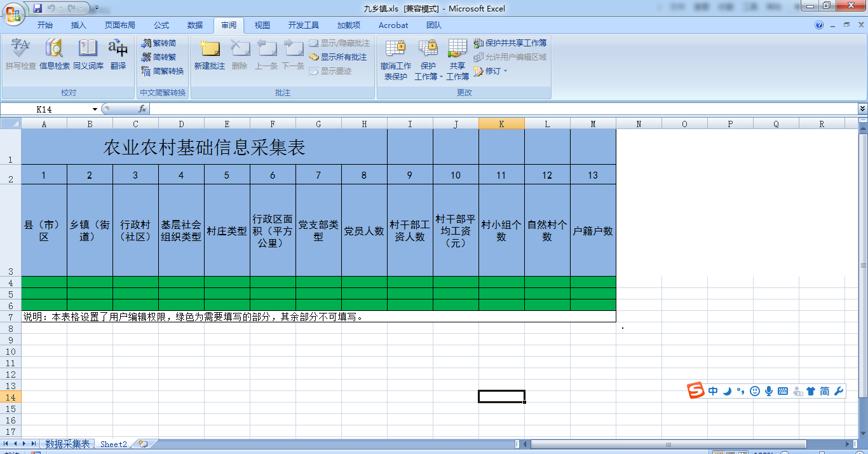
Task: Go to first sheet navigation arrow
Action: 6,444
